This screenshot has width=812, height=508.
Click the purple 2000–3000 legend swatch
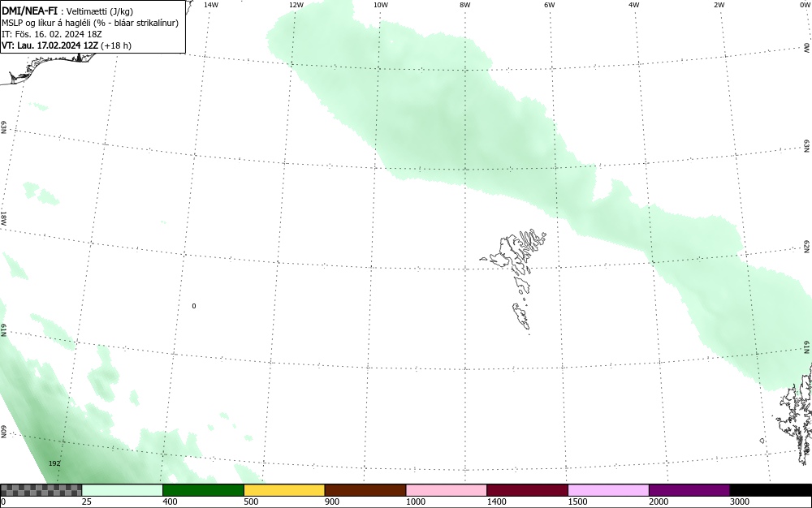coord(689,490)
